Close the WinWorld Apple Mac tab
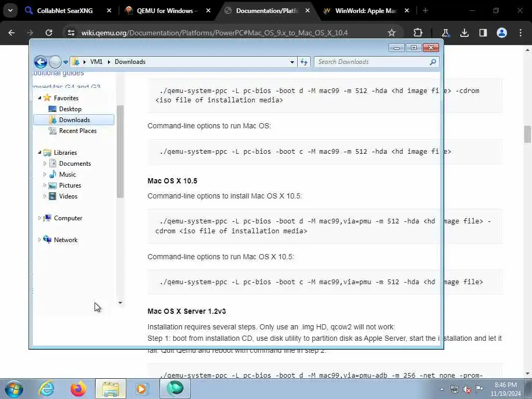Viewport: 532px width, 399px height. click(x=407, y=10)
